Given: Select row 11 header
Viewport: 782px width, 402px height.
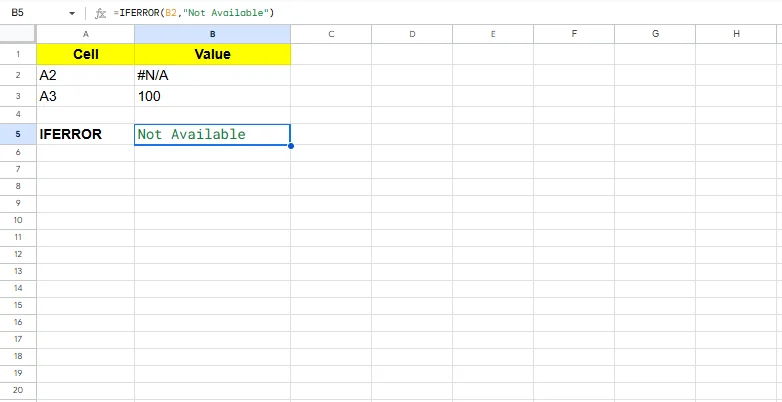Looking at the screenshot, I should coord(18,237).
